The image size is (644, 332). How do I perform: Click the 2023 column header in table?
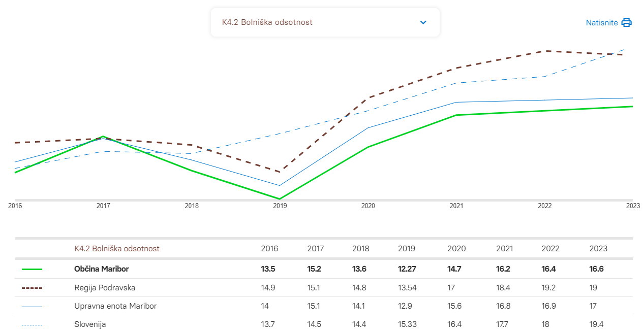tap(598, 249)
